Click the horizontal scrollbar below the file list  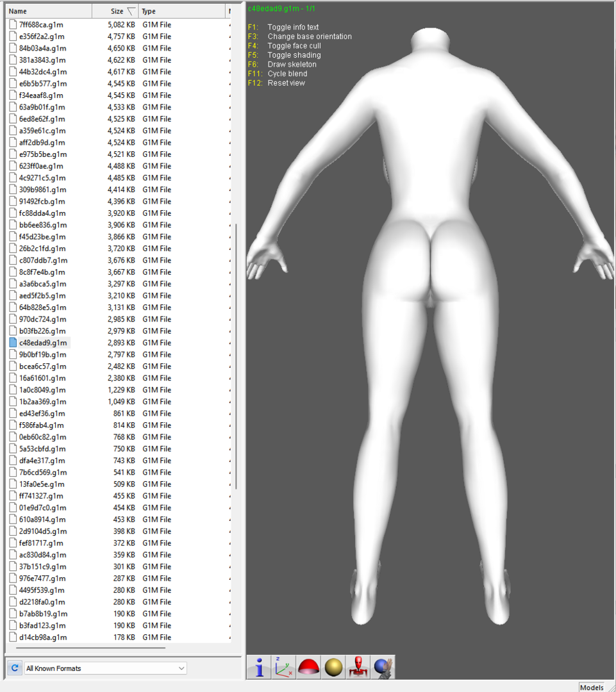90,648
